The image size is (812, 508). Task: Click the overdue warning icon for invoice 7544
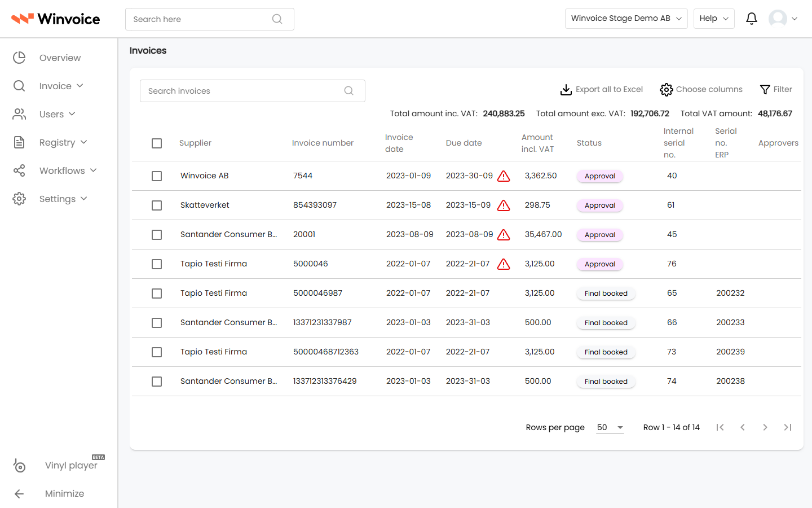tap(504, 176)
